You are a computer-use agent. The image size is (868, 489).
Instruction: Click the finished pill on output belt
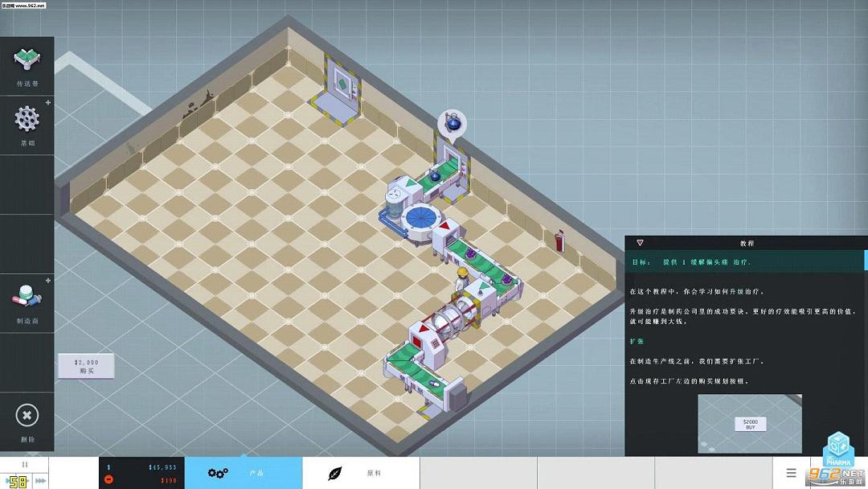click(x=435, y=383)
